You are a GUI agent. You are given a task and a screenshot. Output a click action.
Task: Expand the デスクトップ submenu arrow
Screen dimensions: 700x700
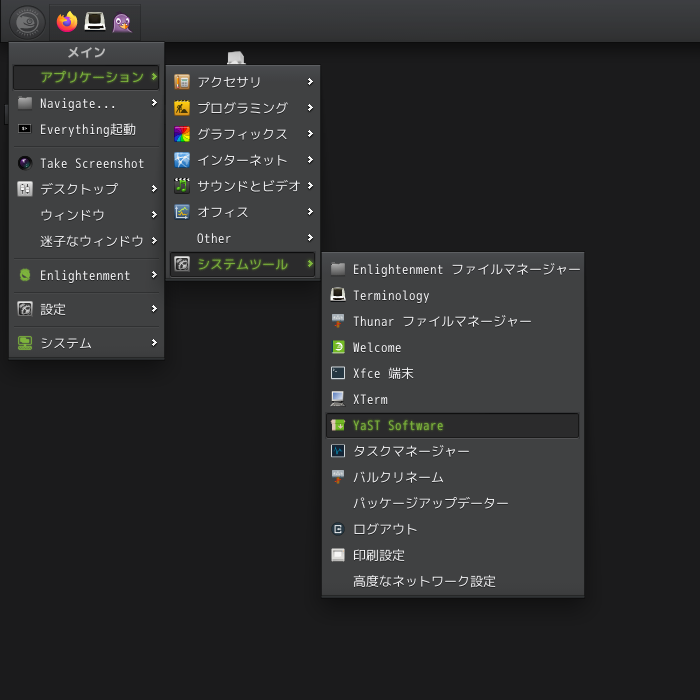point(154,189)
